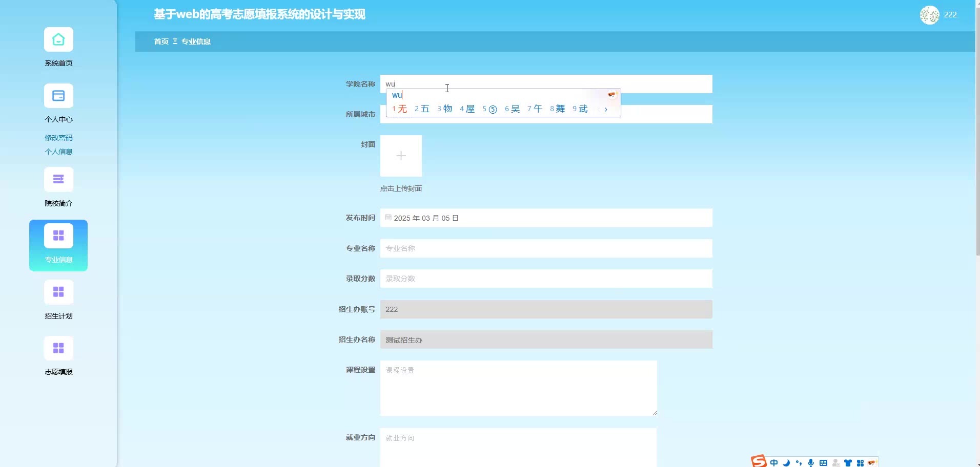Activate Sogou voice input microphone
This screenshot has width=980, height=467.
pos(811,463)
